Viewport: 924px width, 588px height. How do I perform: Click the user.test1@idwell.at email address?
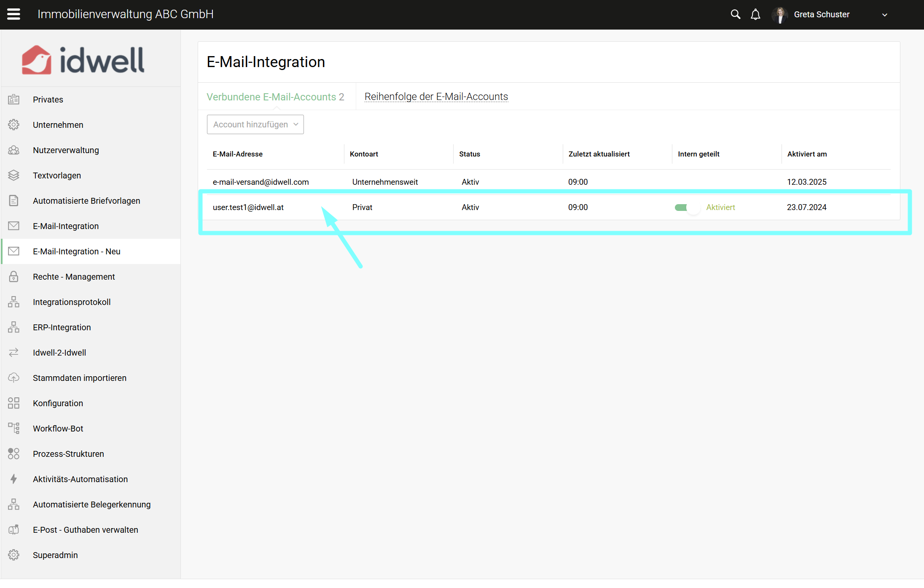coord(248,208)
